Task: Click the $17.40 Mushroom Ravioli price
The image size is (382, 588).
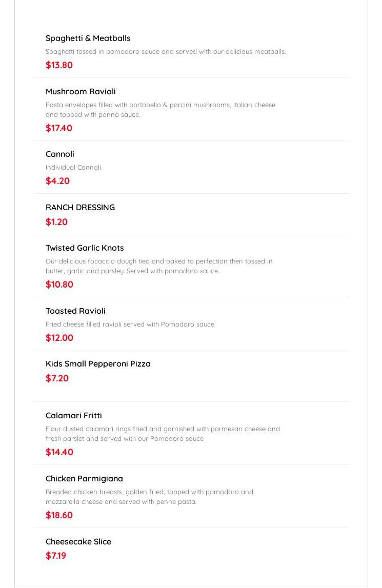Action: 59,128
